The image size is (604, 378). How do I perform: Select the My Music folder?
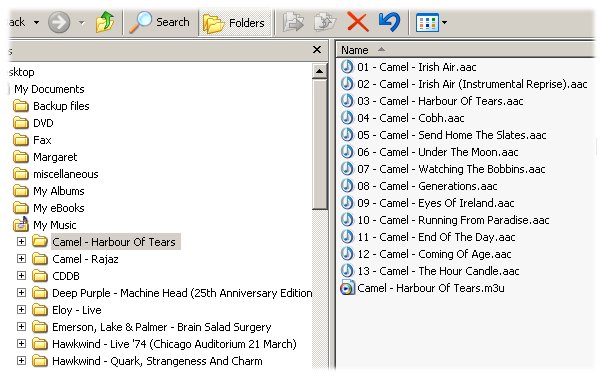click(55, 225)
